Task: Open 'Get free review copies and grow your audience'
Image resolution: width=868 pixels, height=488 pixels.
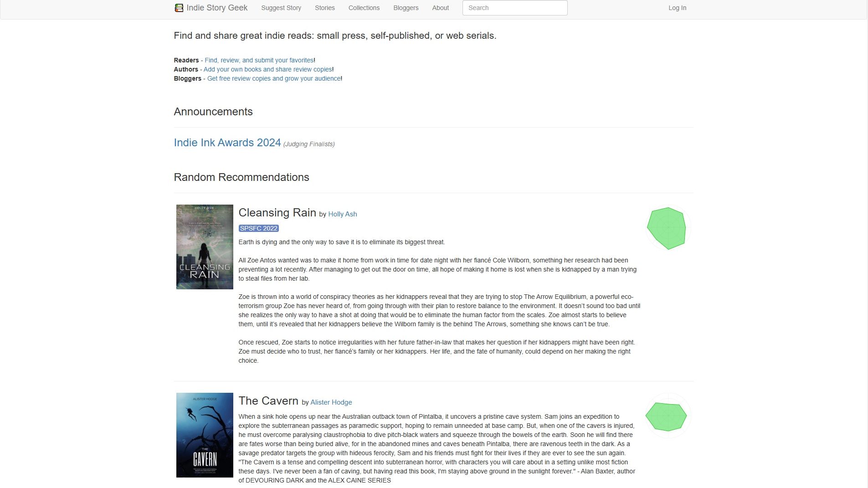Action: 274,78
